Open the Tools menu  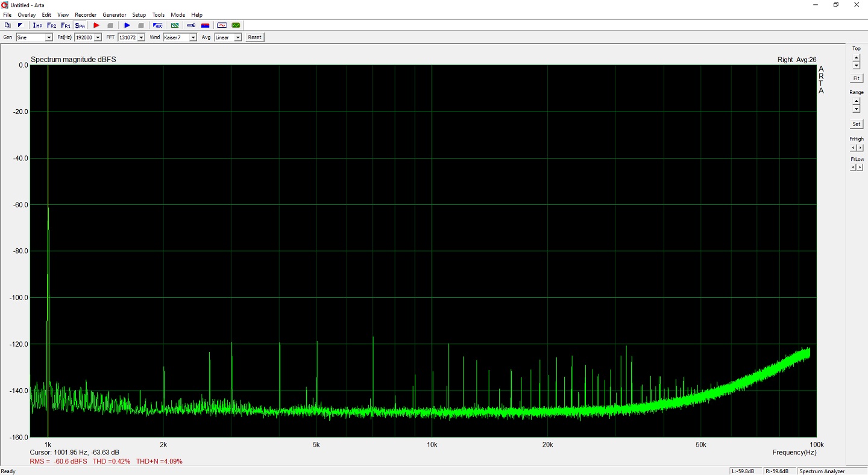pyautogui.click(x=159, y=15)
